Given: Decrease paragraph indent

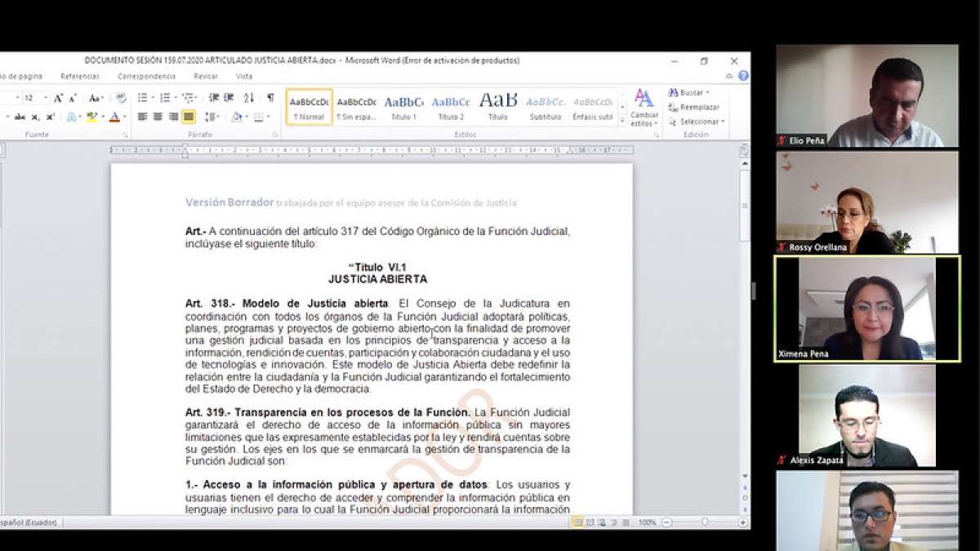Looking at the screenshot, I should tap(214, 98).
